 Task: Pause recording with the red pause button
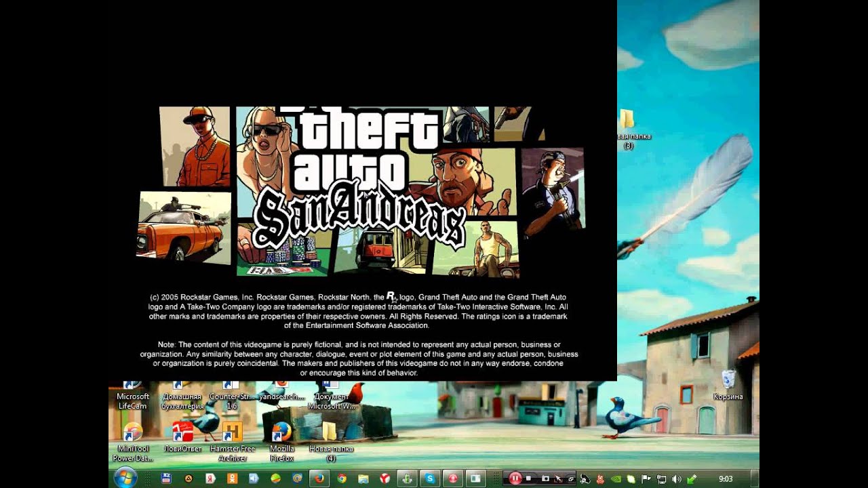click(515, 479)
